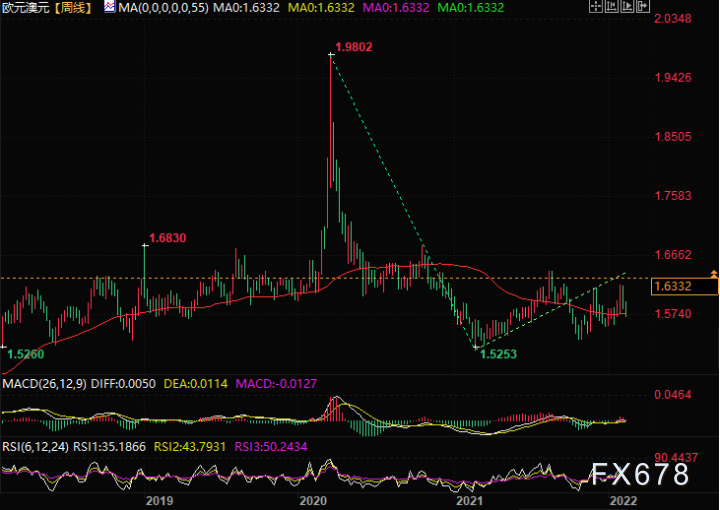
Task: Select the yellow MA0:1.6332 value
Action: (321, 8)
